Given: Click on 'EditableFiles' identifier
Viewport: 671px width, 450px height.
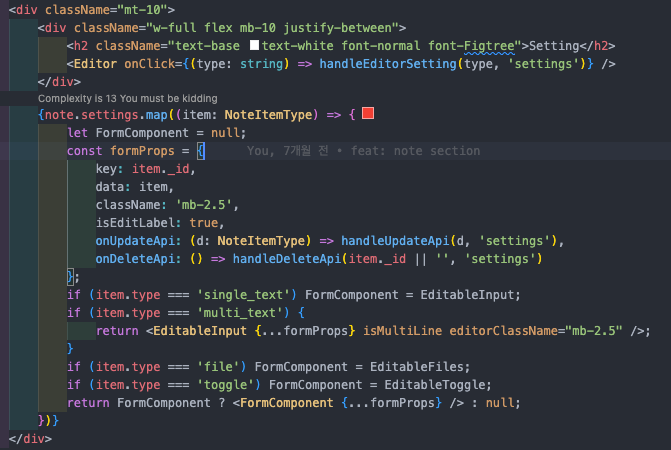Looking at the screenshot, I should coord(417,367).
